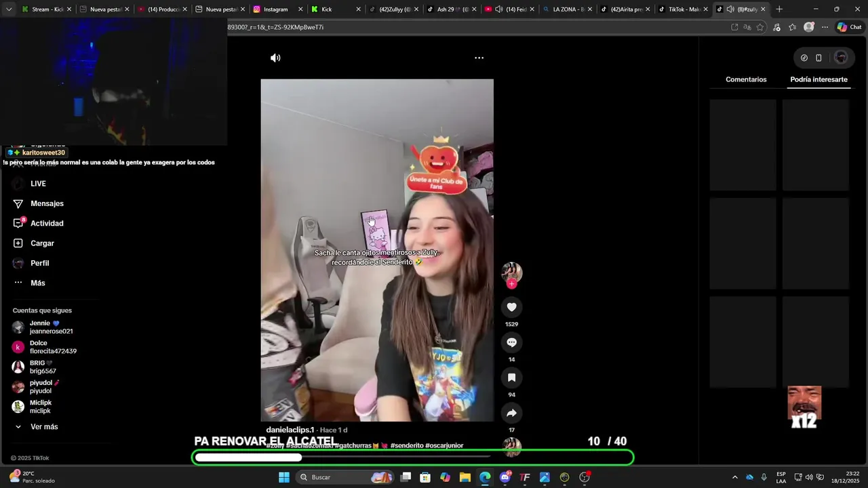Switch to the Stream - Kick browser tab

(x=45, y=9)
